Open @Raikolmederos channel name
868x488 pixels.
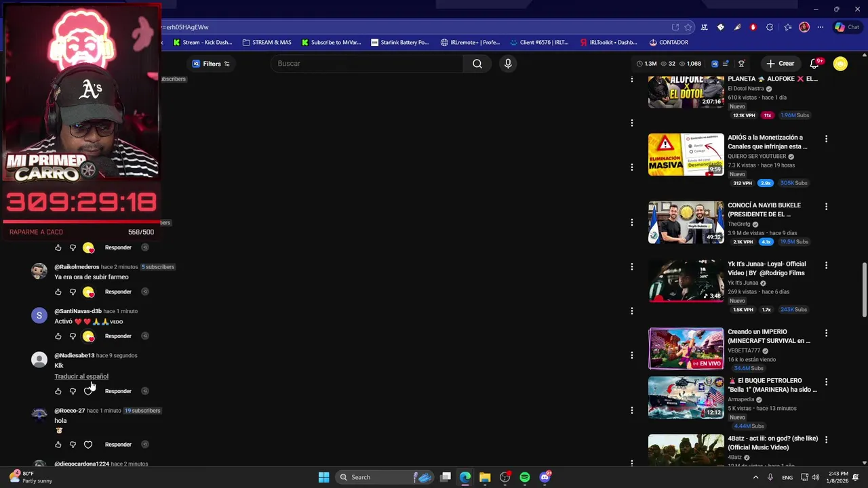(77, 267)
